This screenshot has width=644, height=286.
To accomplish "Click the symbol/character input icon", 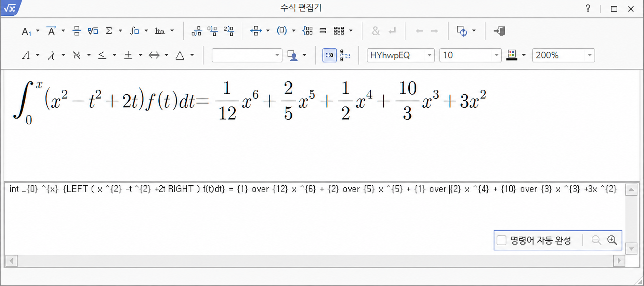I will pos(292,55).
